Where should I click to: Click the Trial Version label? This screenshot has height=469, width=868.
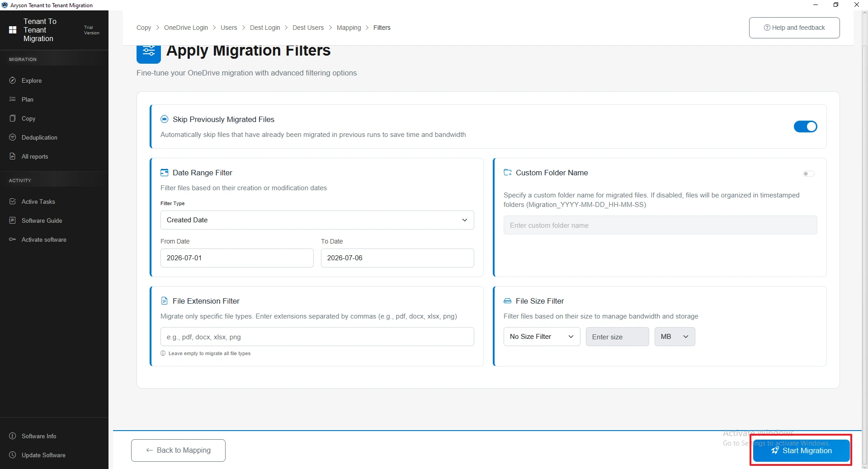click(92, 30)
